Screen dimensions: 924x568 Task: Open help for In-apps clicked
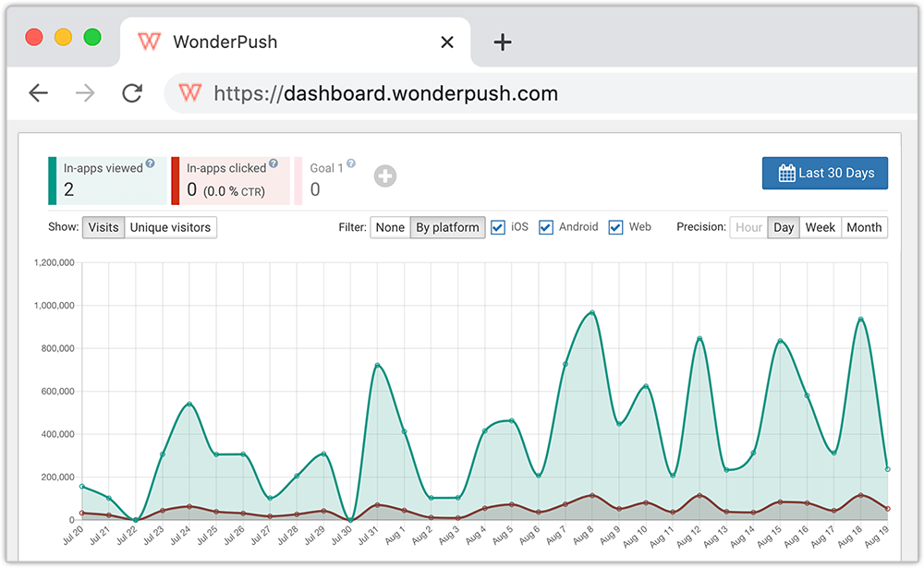tap(274, 163)
